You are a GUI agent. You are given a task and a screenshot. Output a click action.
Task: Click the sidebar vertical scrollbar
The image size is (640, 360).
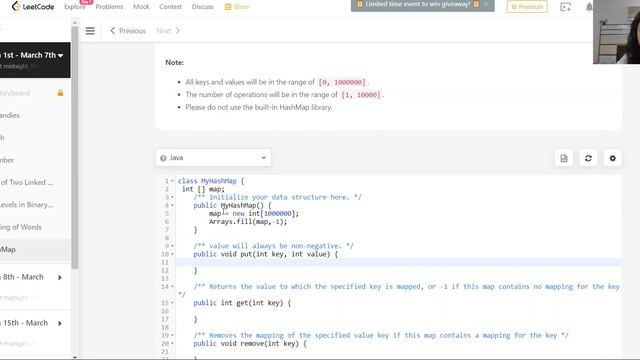(75, 147)
